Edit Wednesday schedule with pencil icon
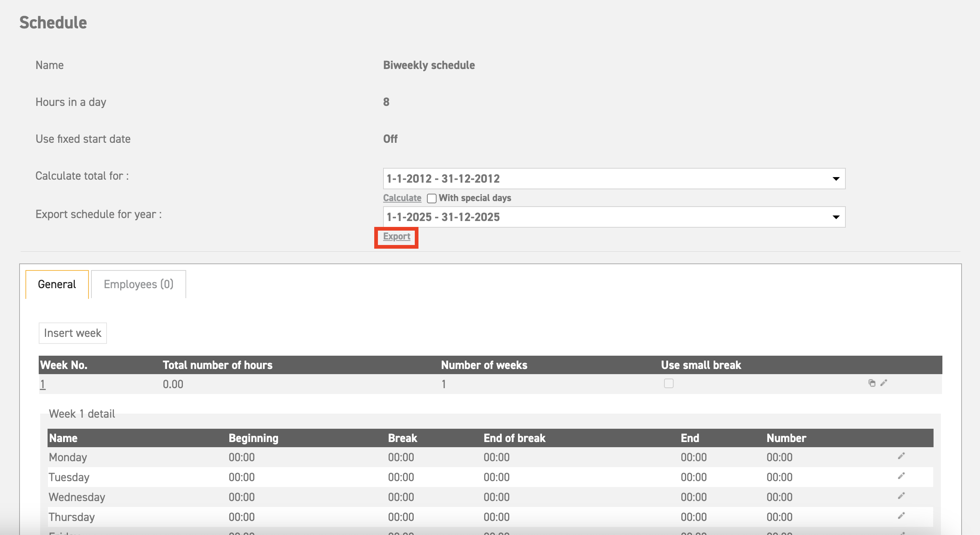Viewport: 980px width, 535px height. [901, 496]
